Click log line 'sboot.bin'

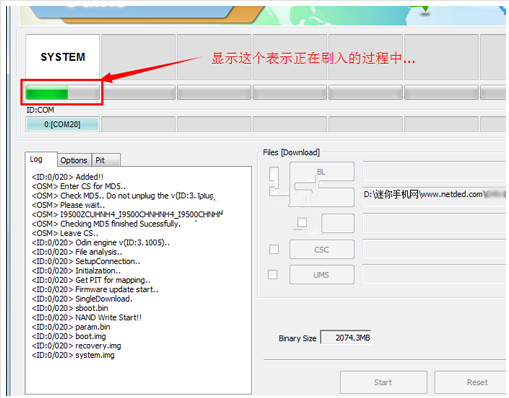point(70,308)
